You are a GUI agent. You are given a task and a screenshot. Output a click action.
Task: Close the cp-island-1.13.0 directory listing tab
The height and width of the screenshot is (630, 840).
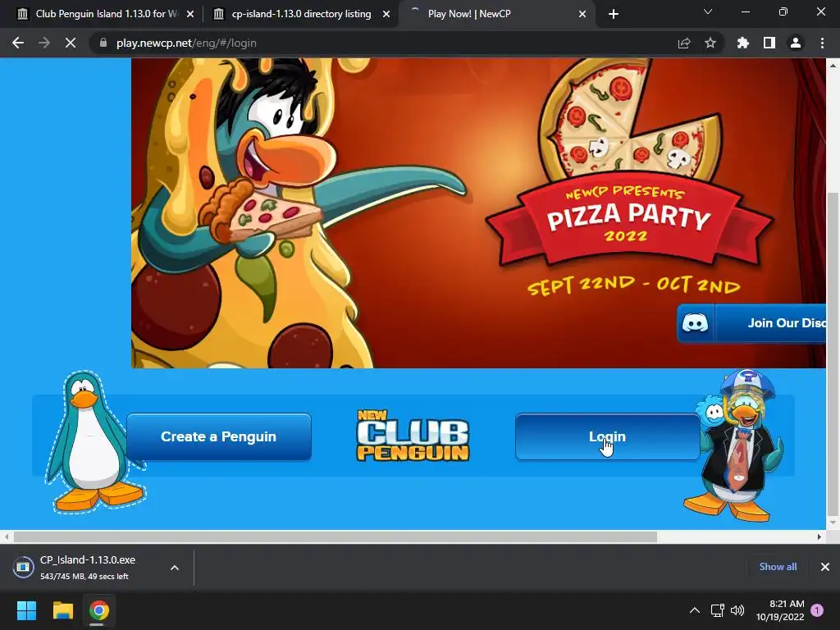click(386, 14)
